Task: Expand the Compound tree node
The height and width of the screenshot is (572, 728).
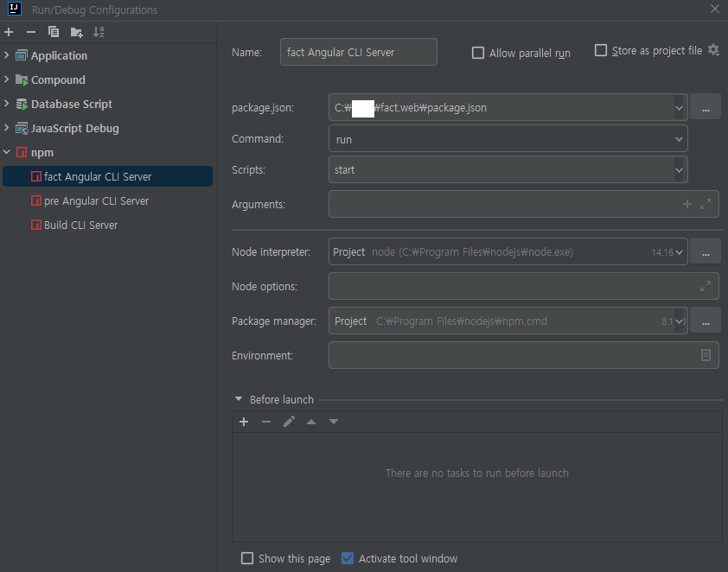Action: tap(7, 79)
